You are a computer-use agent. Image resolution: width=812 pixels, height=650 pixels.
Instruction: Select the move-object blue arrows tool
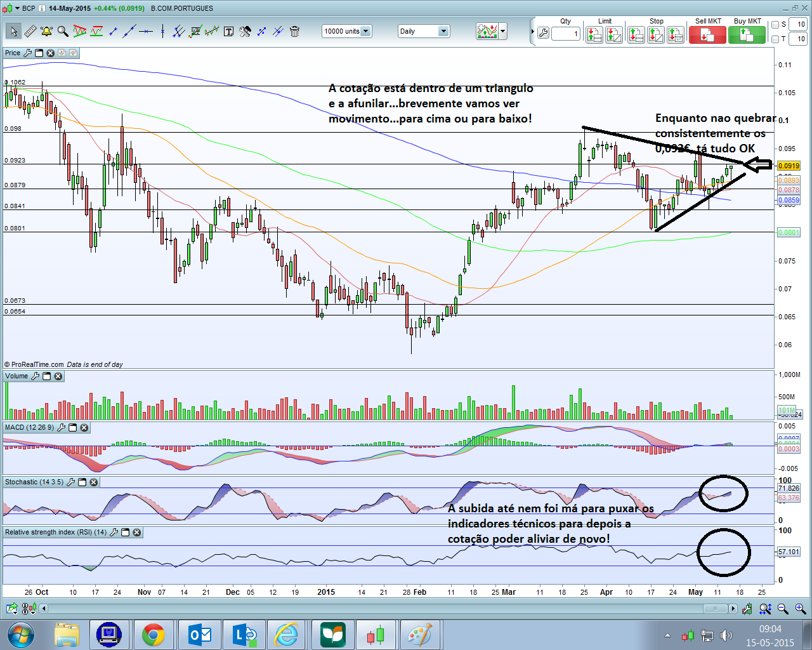[261, 31]
